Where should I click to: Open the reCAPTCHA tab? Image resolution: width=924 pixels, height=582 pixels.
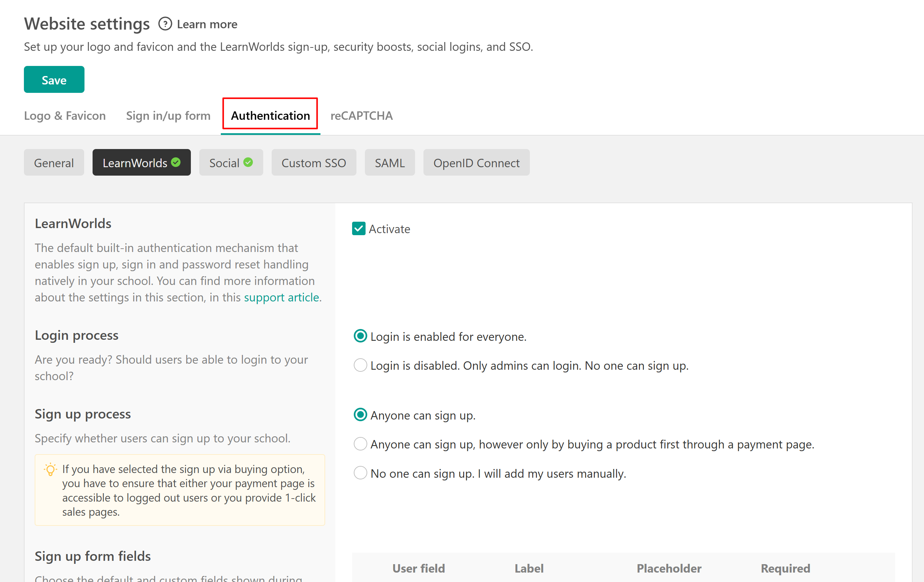(x=362, y=115)
